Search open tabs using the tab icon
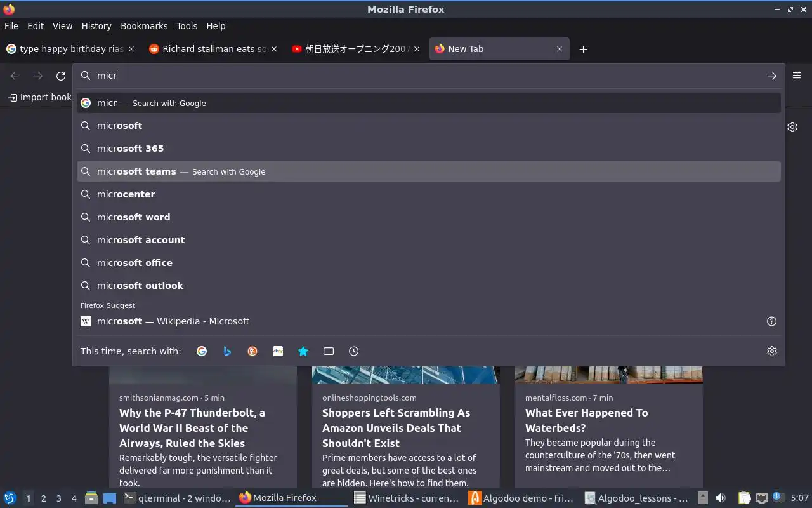 point(329,351)
